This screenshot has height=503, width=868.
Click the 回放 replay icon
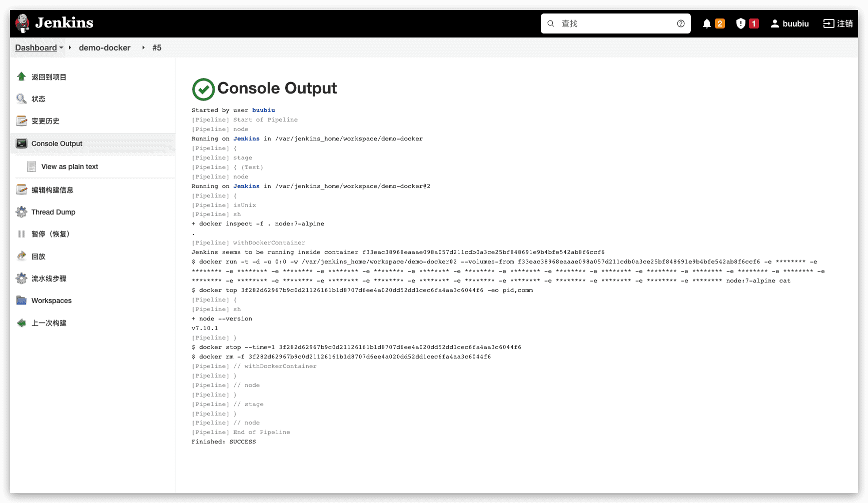[x=22, y=256]
